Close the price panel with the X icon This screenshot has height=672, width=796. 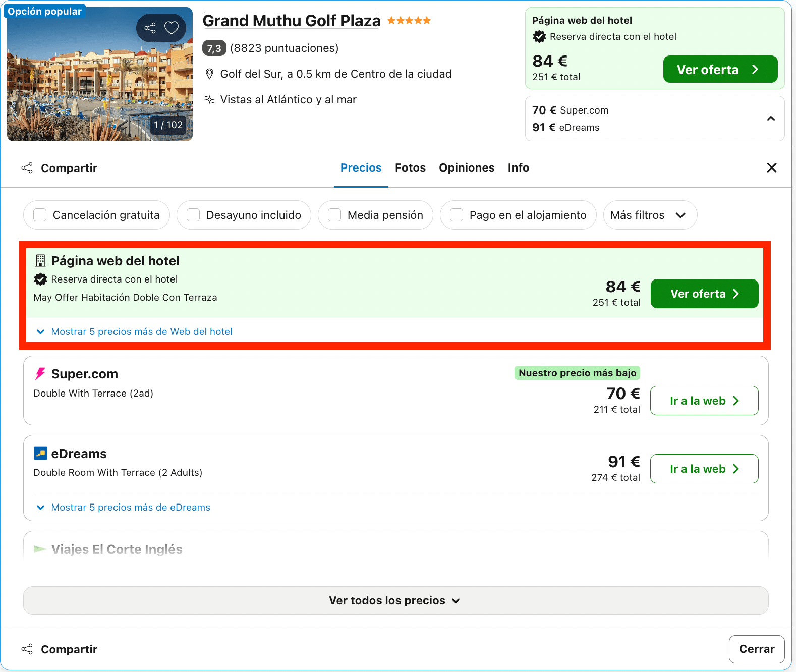[772, 167]
